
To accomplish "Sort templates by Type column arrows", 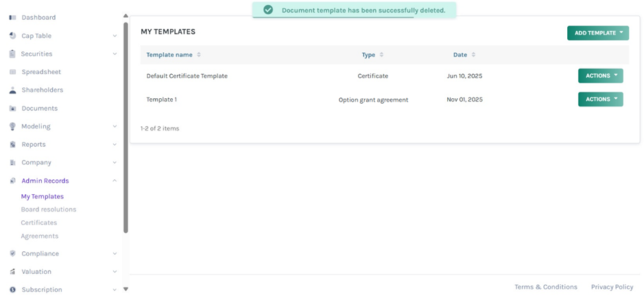I will [x=381, y=55].
